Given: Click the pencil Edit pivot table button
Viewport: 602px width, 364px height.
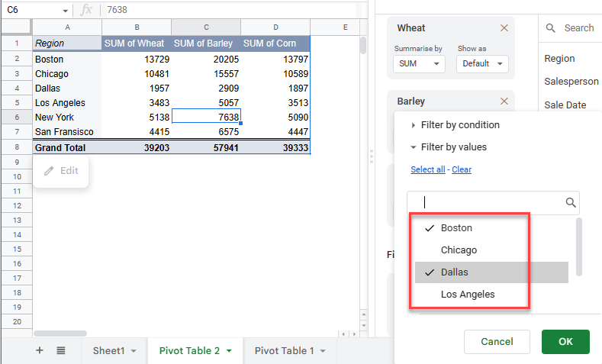Looking at the screenshot, I should [61, 171].
